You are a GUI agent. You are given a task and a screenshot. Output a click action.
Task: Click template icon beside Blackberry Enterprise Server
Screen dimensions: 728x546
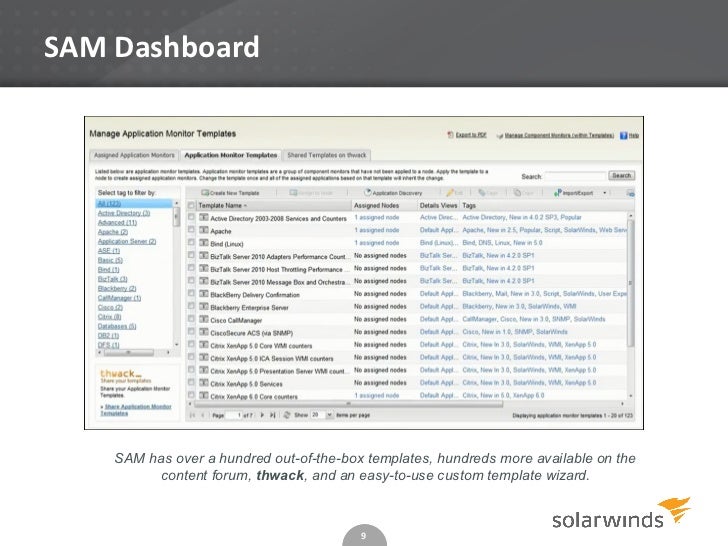[203, 306]
